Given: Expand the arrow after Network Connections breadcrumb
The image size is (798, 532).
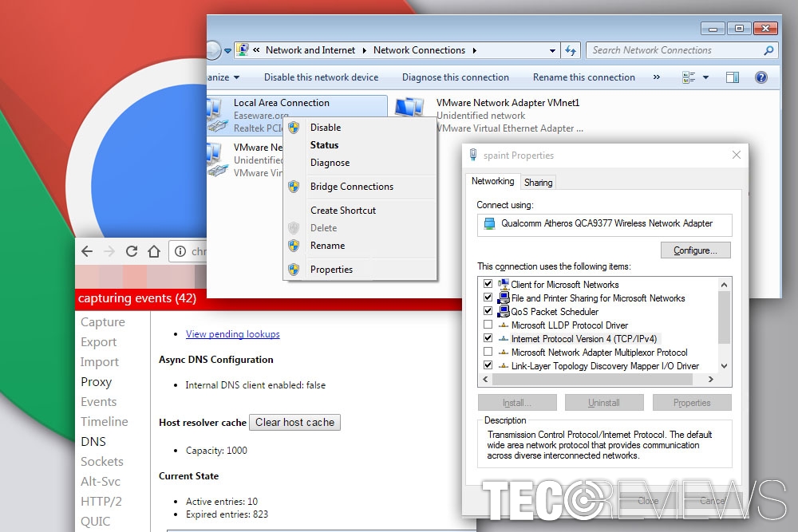Looking at the screenshot, I should click(x=474, y=50).
